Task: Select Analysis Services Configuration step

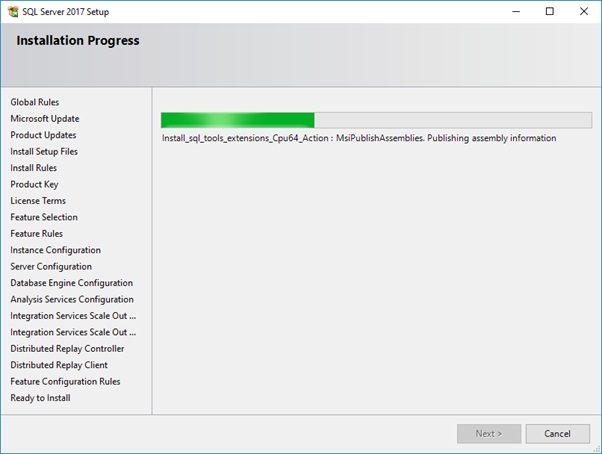Action: pos(72,299)
